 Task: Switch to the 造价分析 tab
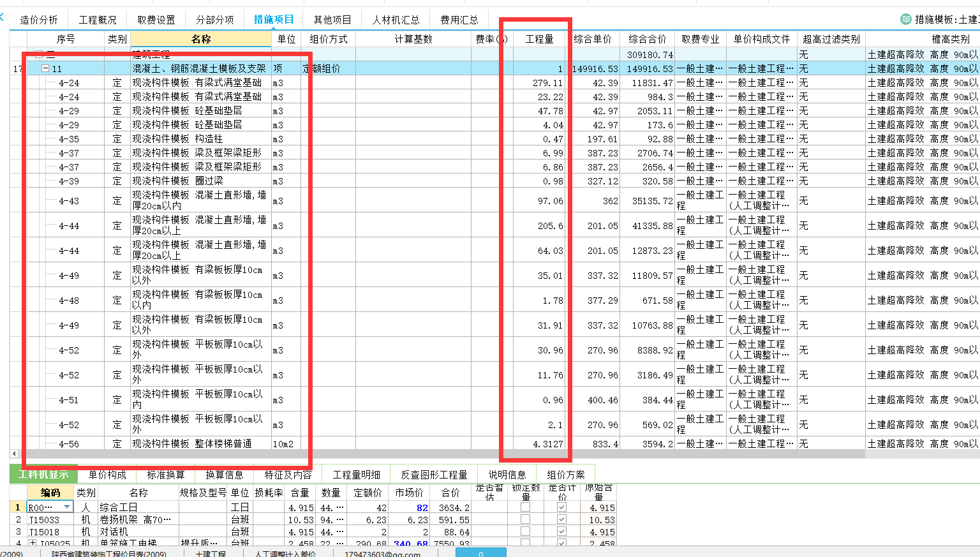click(39, 20)
